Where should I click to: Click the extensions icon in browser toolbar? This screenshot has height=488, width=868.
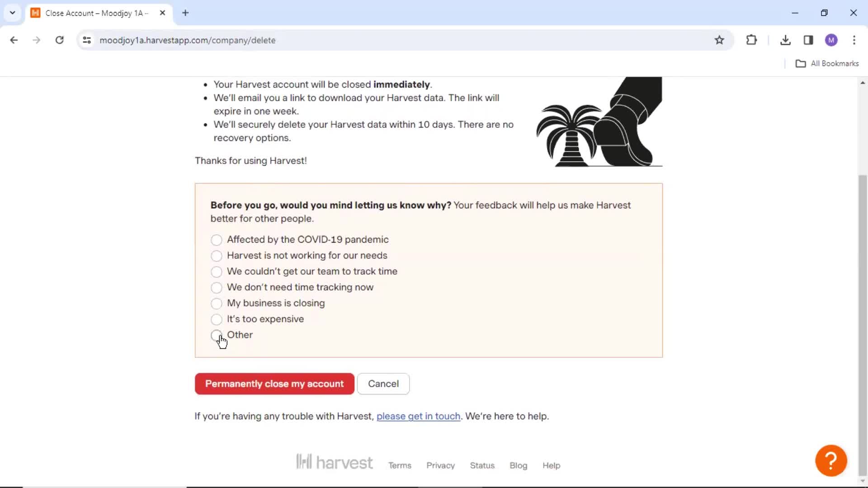pos(752,40)
